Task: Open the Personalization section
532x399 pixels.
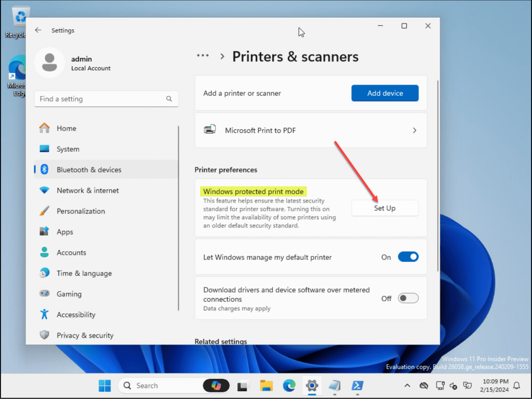Action: click(81, 211)
